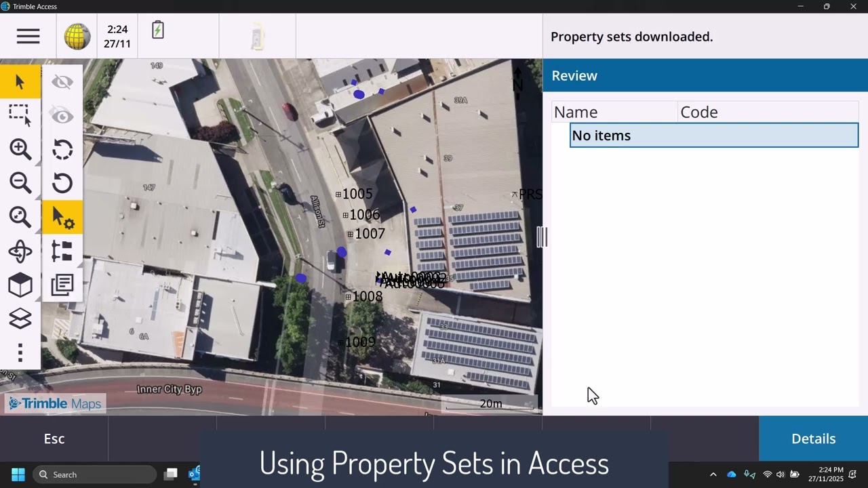This screenshot has height=488, width=868.
Task: Toggle show-only-selected eye icon
Action: coord(62,116)
